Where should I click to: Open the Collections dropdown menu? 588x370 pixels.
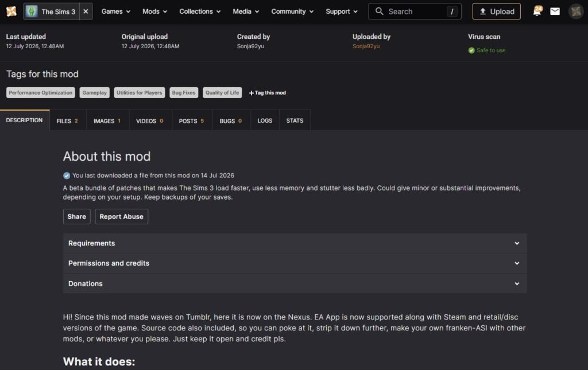(200, 11)
